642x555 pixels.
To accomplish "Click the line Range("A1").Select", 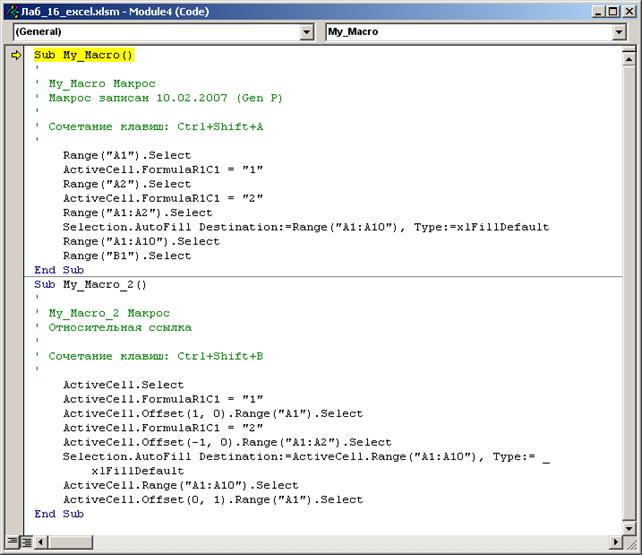I will pos(127,156).
